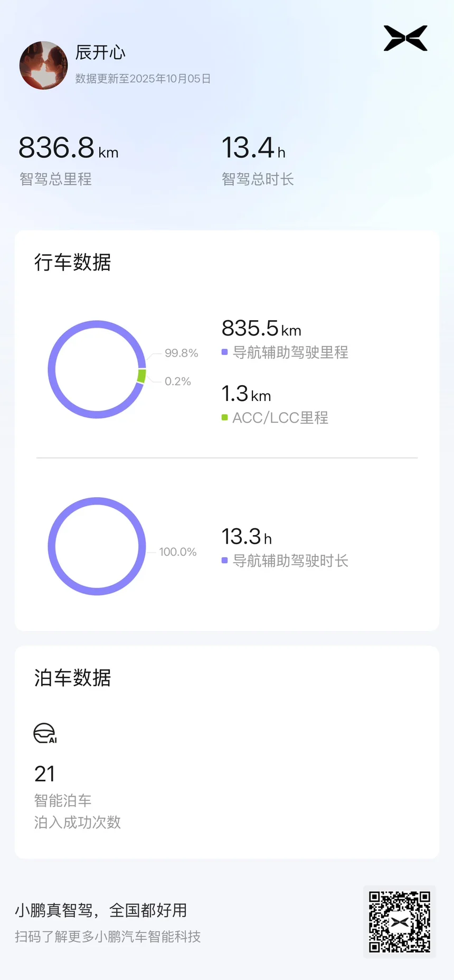Tap the user profile avatar
Image resolution: width=454 pixels, height=980 pixels.
[43, 66]
